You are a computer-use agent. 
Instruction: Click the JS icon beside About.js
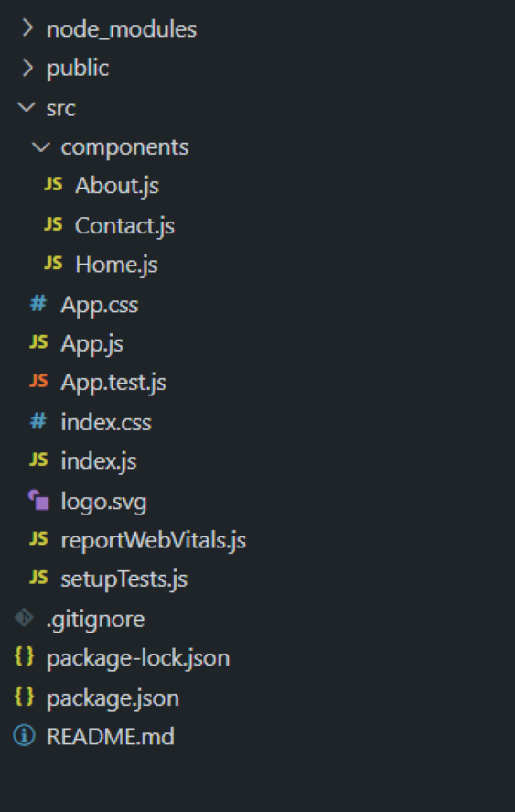point(53,184)
